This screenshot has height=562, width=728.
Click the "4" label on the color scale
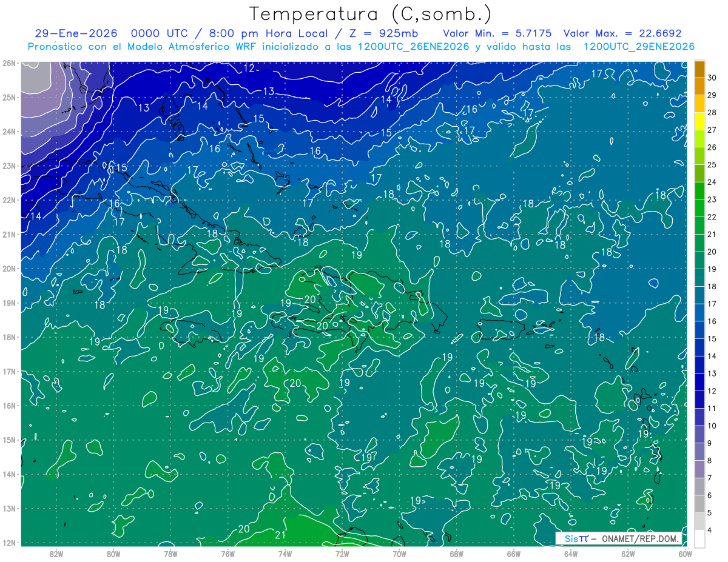(710, 530)
